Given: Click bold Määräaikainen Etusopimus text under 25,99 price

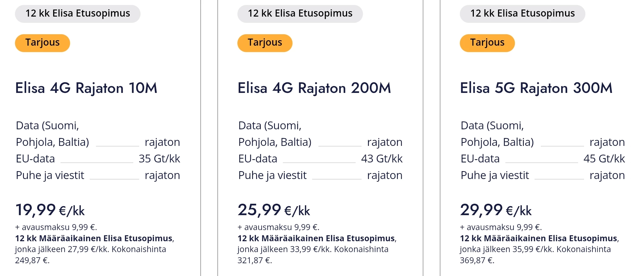Looking at the screenshot, I should [316, 238].
